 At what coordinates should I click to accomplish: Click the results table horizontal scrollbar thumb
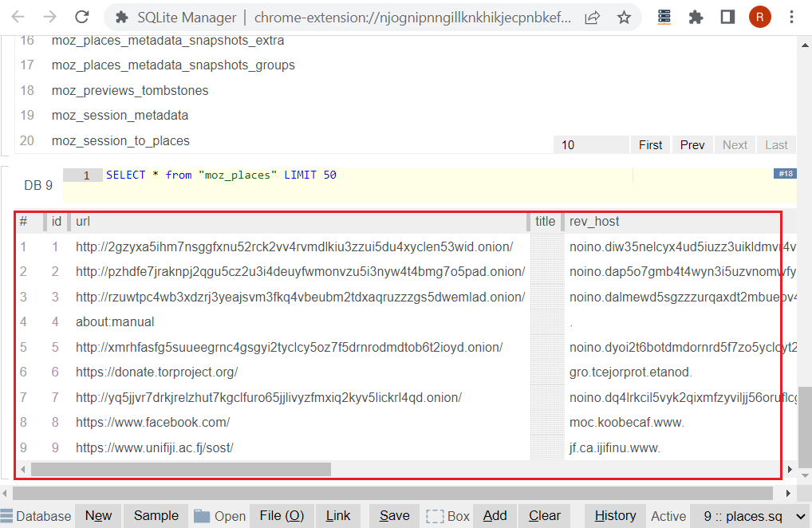(x=181, y=470)
